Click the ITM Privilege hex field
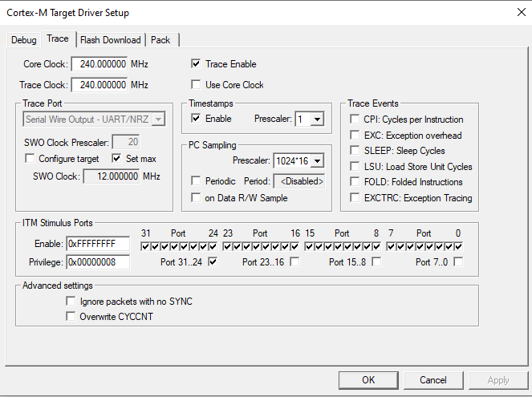This screenshot has height=397, width=532. pos(98,262)
